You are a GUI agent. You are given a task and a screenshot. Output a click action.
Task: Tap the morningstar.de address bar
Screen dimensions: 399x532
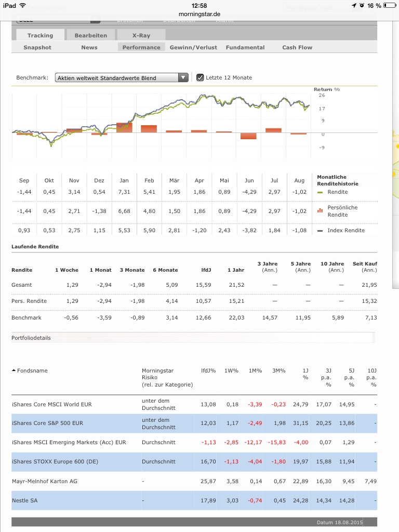pyautogui.click(x=199, y=14)
